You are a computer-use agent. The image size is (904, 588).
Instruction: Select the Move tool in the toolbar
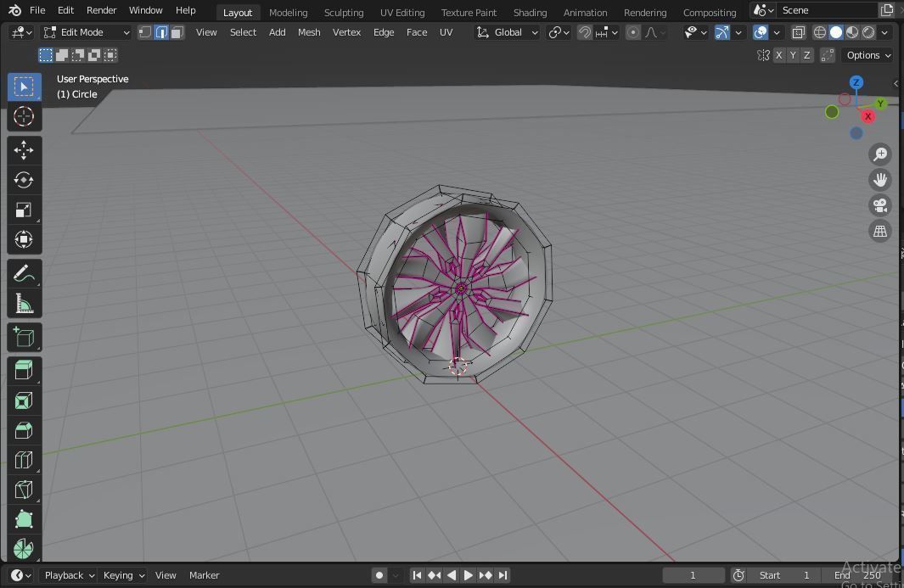coord(24,149)
